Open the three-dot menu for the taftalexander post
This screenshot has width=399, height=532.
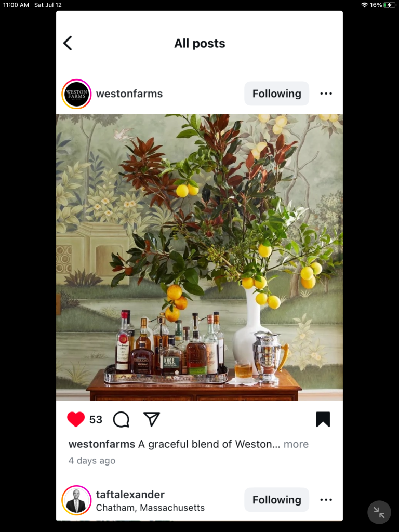[326, 500]
